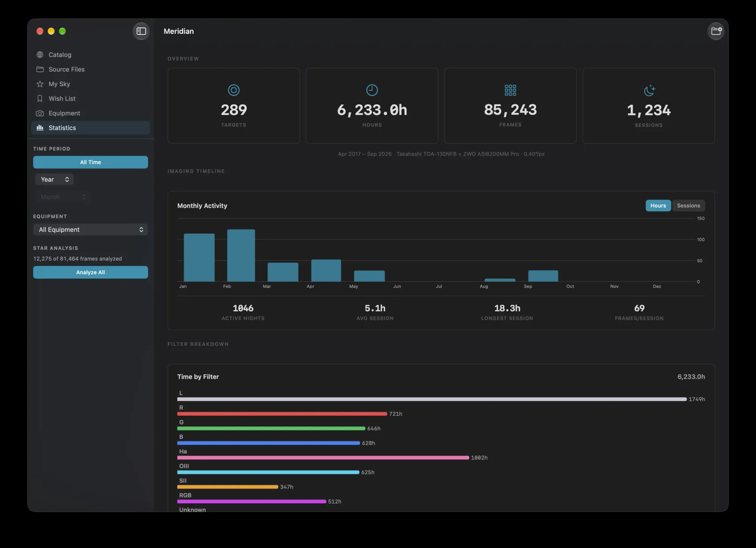756x548 pixels.
Task: Click the orange SII filter bar
Action: 228,487
